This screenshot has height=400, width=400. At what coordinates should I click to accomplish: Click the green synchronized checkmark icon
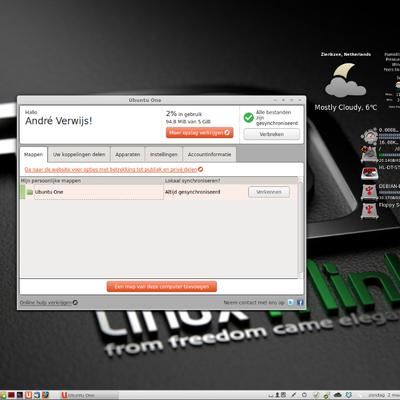coord(249,117)
